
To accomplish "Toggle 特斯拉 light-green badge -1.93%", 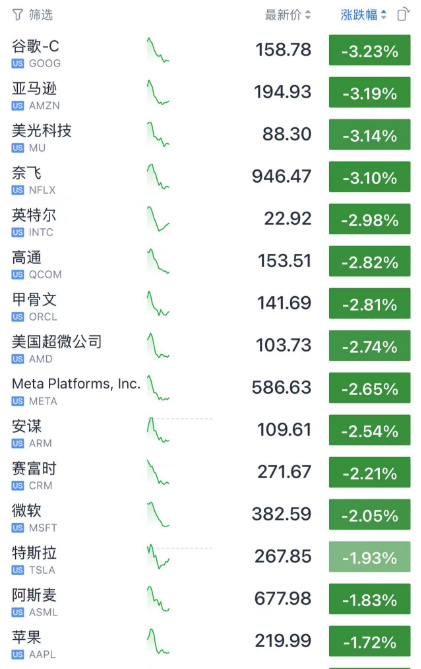I will [369, 557].
